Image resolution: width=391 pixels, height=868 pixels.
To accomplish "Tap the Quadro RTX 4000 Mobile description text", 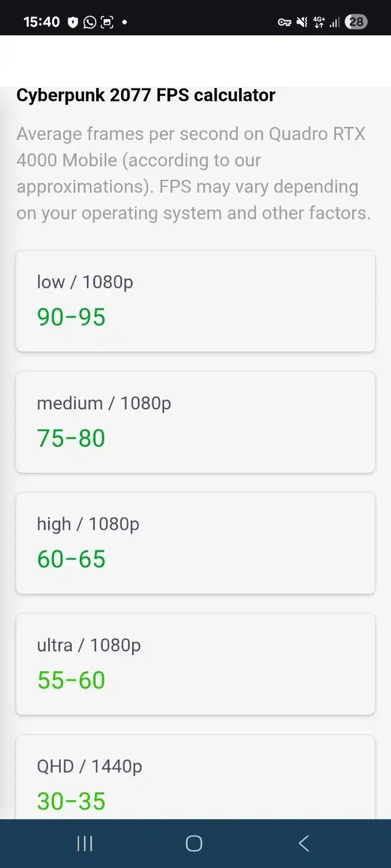I will (x=193, y=173).
